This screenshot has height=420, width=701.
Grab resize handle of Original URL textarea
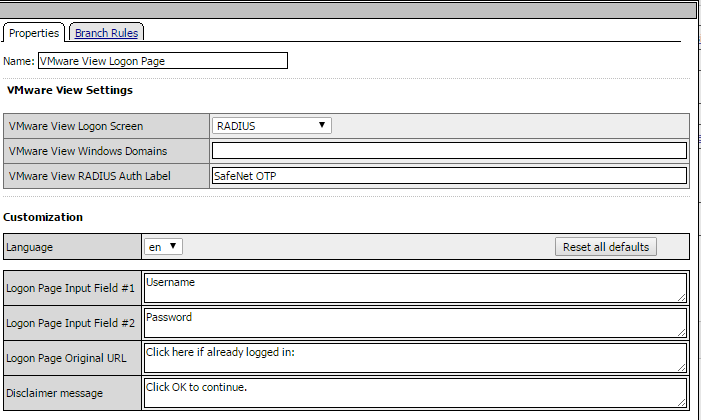pos(682,368)
